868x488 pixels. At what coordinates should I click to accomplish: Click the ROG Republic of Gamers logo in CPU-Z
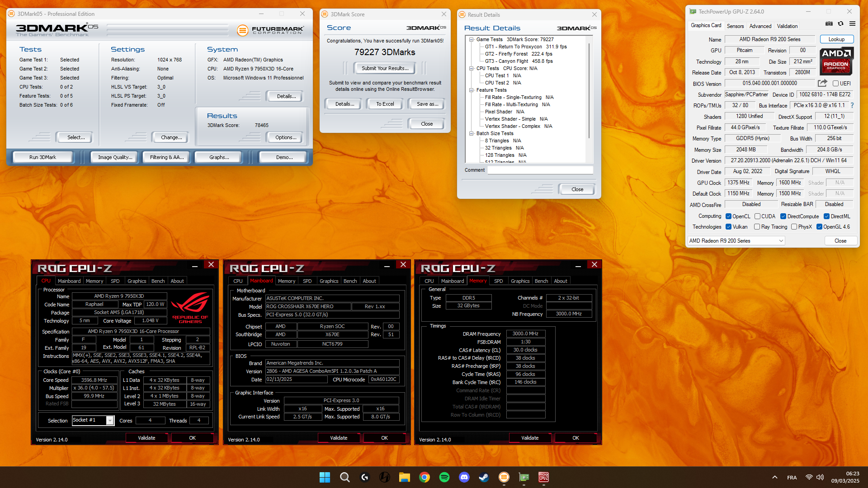point(190,307)
